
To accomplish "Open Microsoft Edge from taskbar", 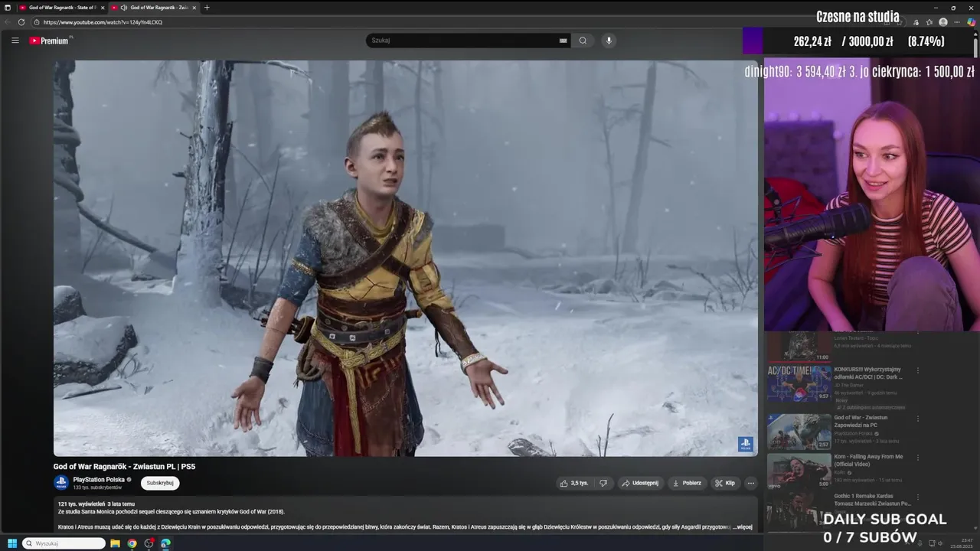I will [x=165, y=543].
